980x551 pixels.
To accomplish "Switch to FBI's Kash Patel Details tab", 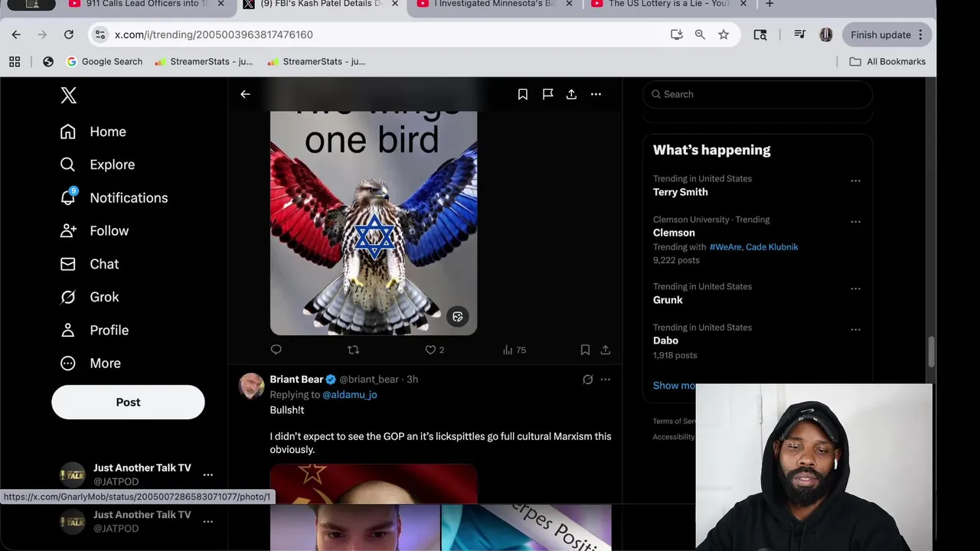I will coord(320,5).
